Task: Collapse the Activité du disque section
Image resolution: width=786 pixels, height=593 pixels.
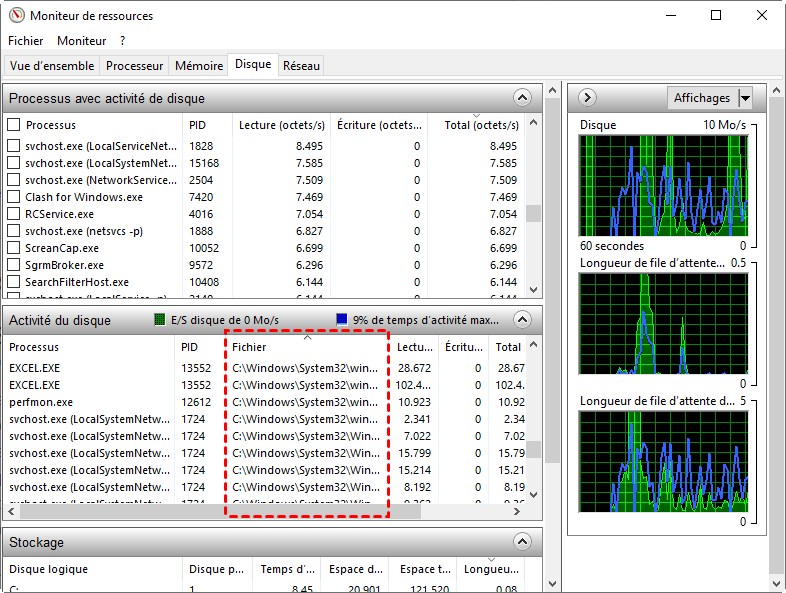Action: click(x=521, y=320)
